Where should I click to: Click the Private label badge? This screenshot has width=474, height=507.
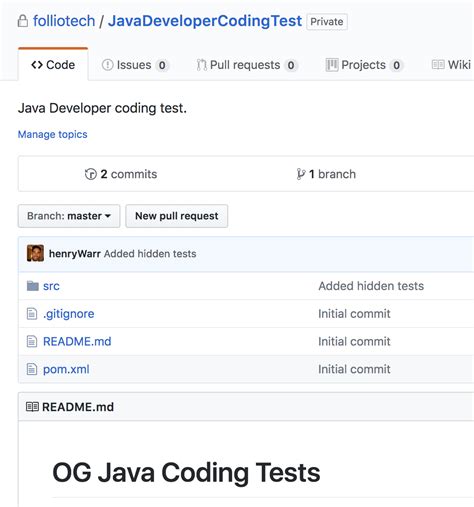[x=327, y=22]
